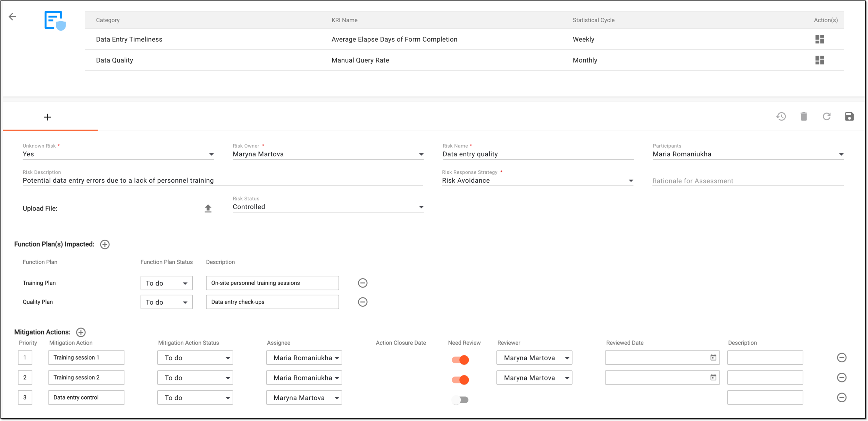The height and width of the screenshot is (421, 868).
Task: Open Risk Response Strategy dropdown
Action: pyautogui.click(x=538, y=181)
